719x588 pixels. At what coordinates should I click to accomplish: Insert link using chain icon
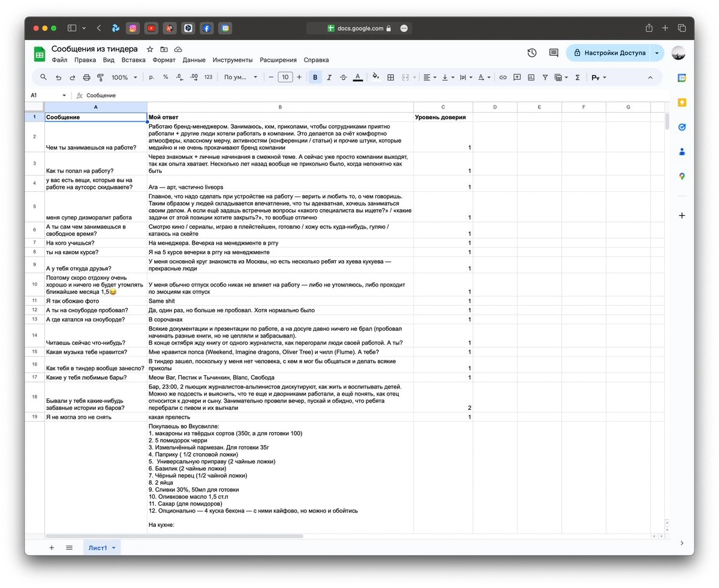[x=503, y=77]
